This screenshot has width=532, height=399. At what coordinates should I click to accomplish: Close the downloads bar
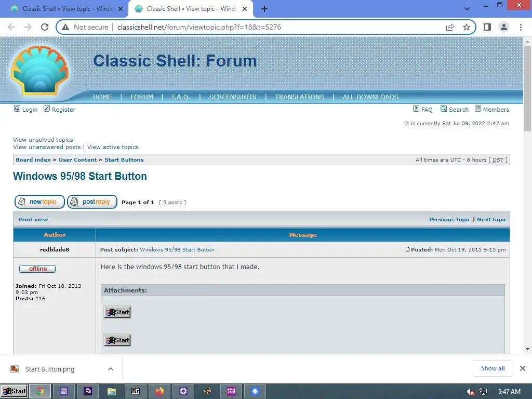coord(523,368)
